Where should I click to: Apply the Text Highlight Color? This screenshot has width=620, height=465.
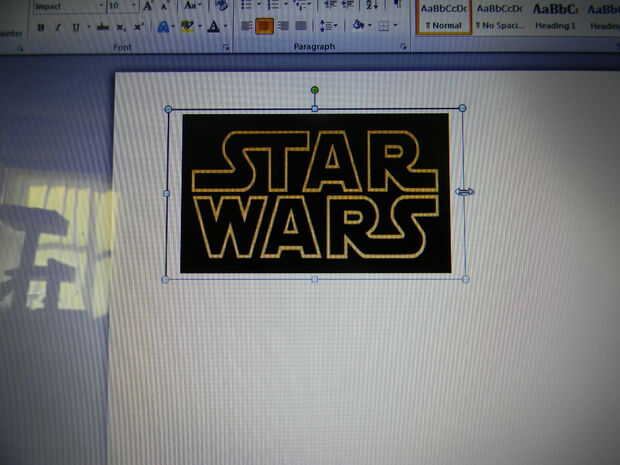tap(187, 26)
